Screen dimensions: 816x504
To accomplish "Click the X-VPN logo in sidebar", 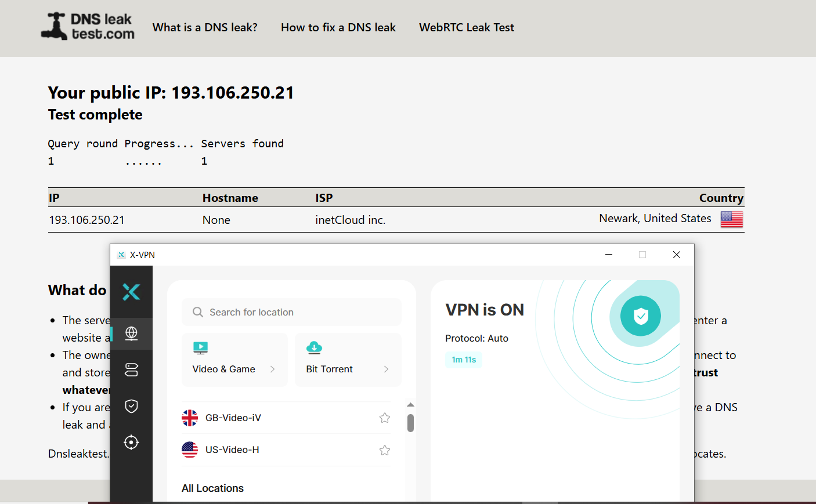I will tap(131, 292).
